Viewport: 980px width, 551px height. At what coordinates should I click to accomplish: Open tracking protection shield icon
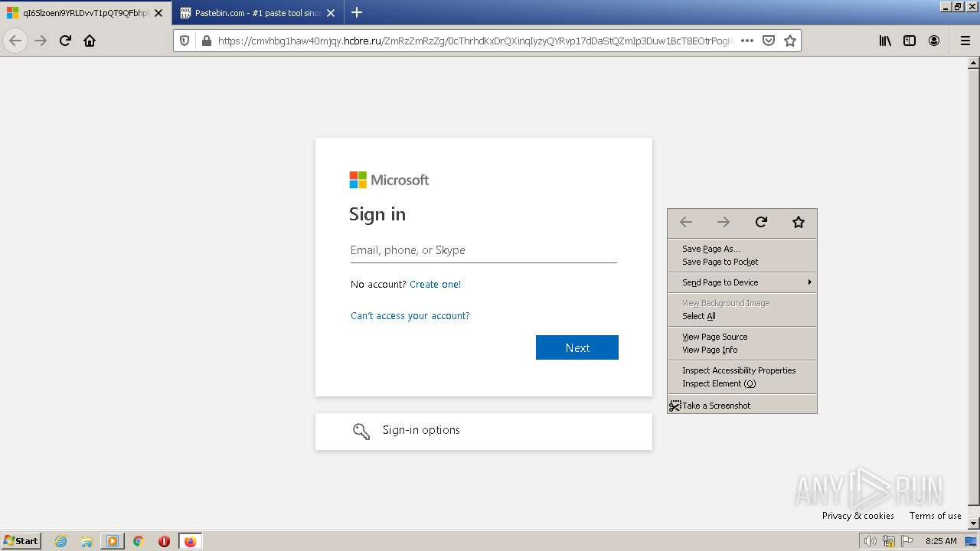pos(185,41)
